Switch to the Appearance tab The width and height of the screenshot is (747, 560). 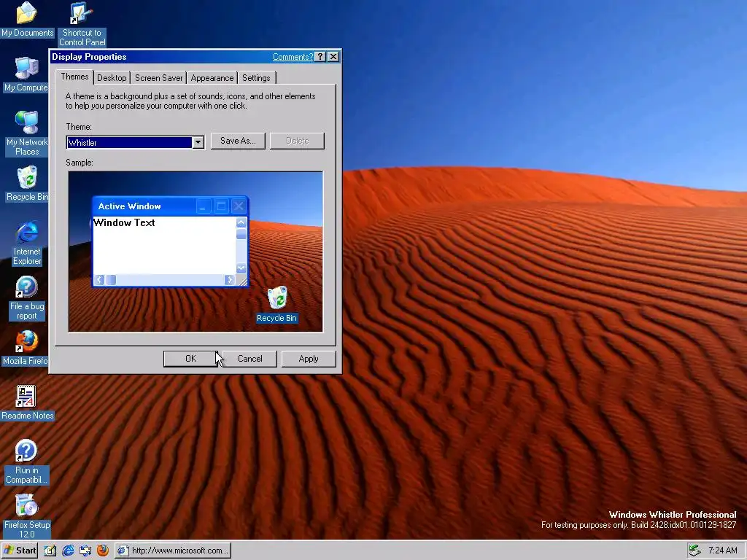[212, 78]
